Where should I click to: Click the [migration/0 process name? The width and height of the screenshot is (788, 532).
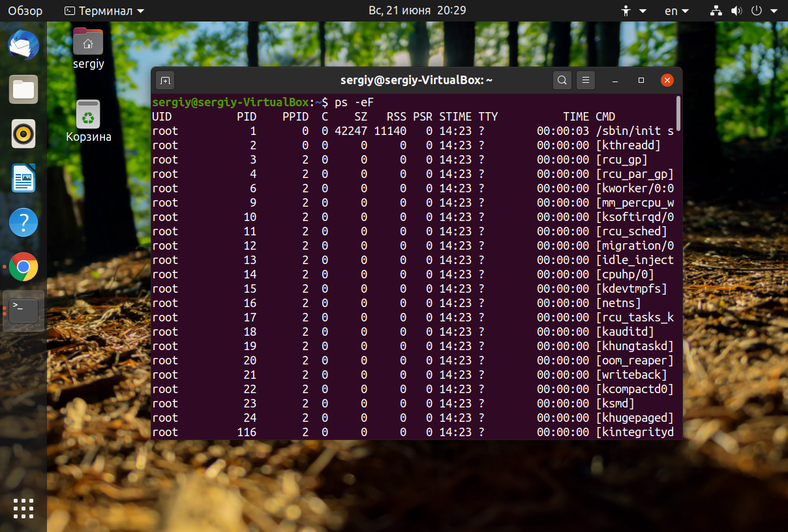point(635,246)
